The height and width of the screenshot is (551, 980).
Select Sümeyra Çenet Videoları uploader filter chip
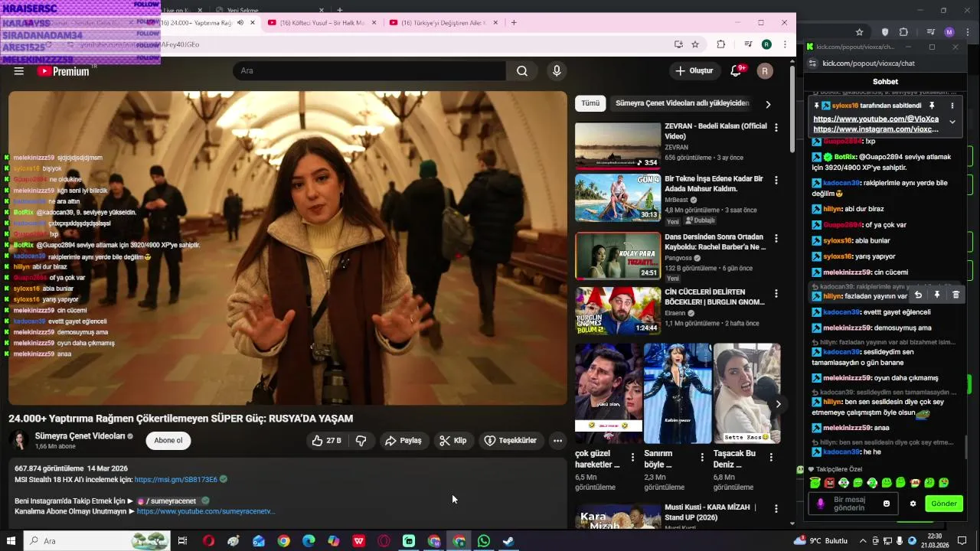(x=682, y=103)
